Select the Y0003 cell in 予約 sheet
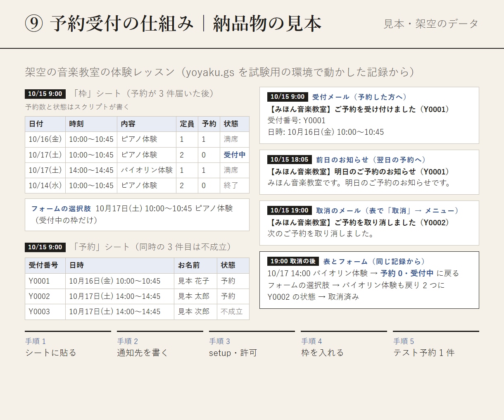Image resolution: width=504 pixels, height=420 pixels. pyautogui.click(x=45, y=312)
